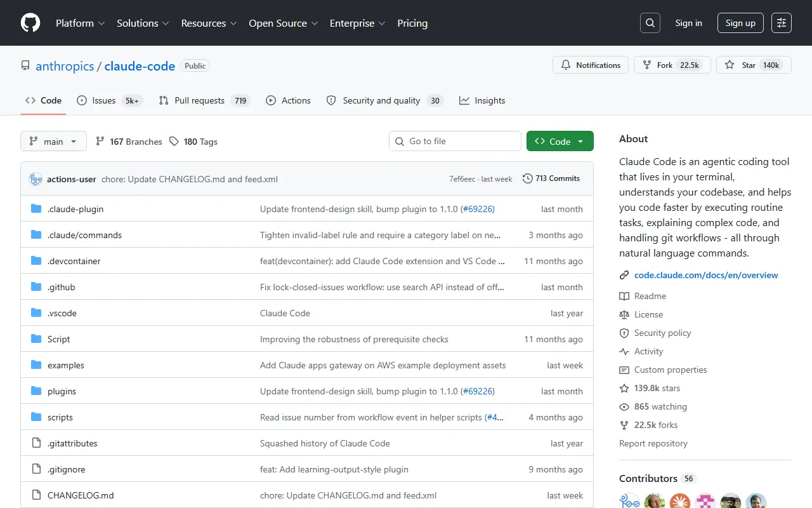Screen dimensions: 812x508
Task: Switch to the Issues tab
Action: (110, 100)
